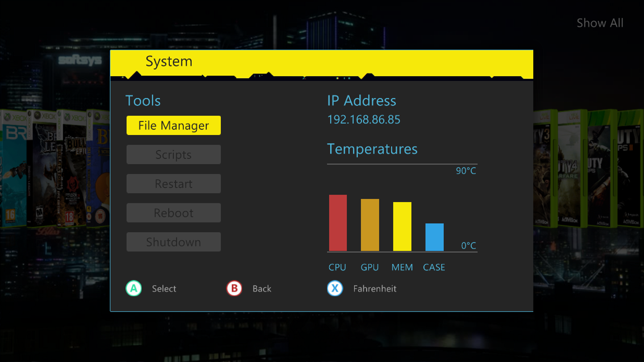The width and height of the screenshot is (644, 362).
Task: Click the System dialog title
Action: click(x=169, y=61)
